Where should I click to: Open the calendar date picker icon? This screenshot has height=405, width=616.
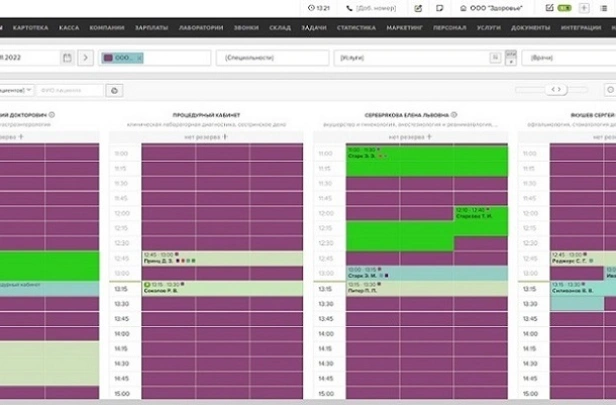[67, 58]
